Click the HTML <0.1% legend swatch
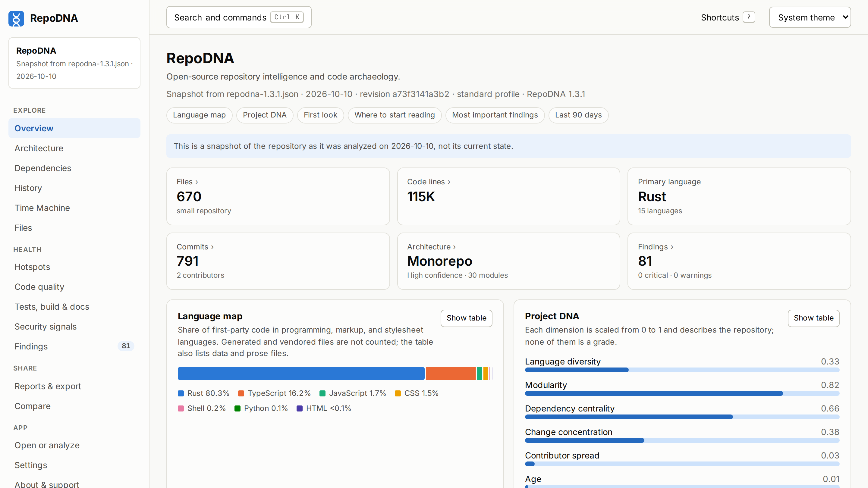The width and height of the screenshot is (868, 488). click(299, 408)
